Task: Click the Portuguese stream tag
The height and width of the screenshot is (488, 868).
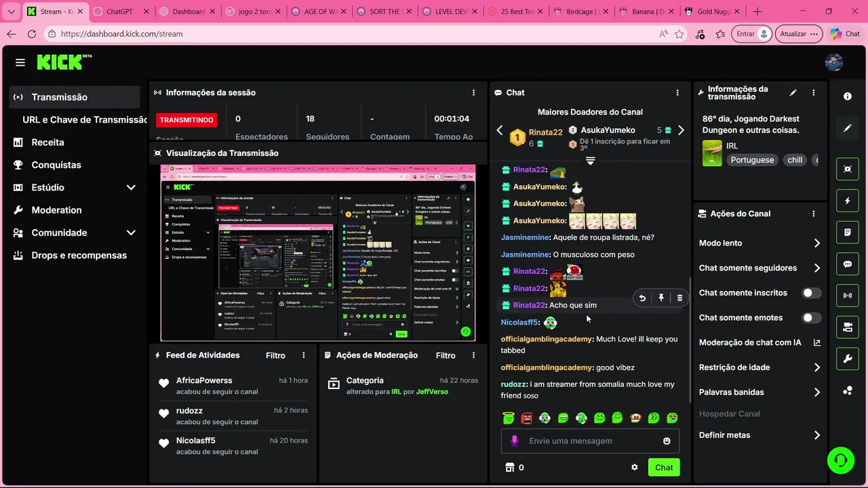Action: click(752, 160)
